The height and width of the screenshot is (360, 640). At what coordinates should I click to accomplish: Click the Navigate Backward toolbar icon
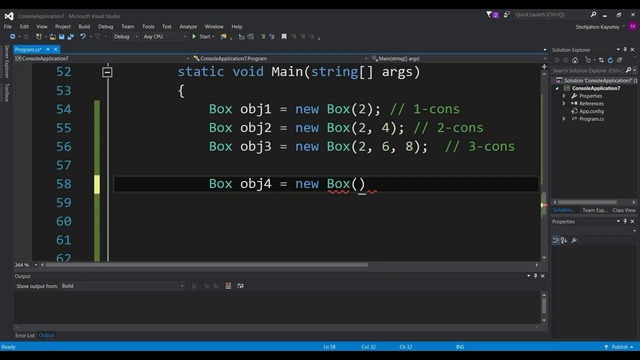pyautogui.click(x=12, y=37)
